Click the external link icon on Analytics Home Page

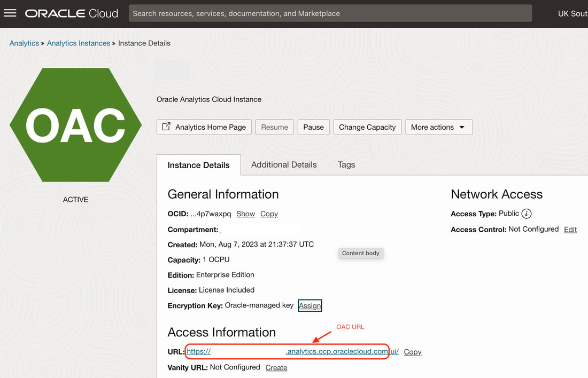click(166, 126)
